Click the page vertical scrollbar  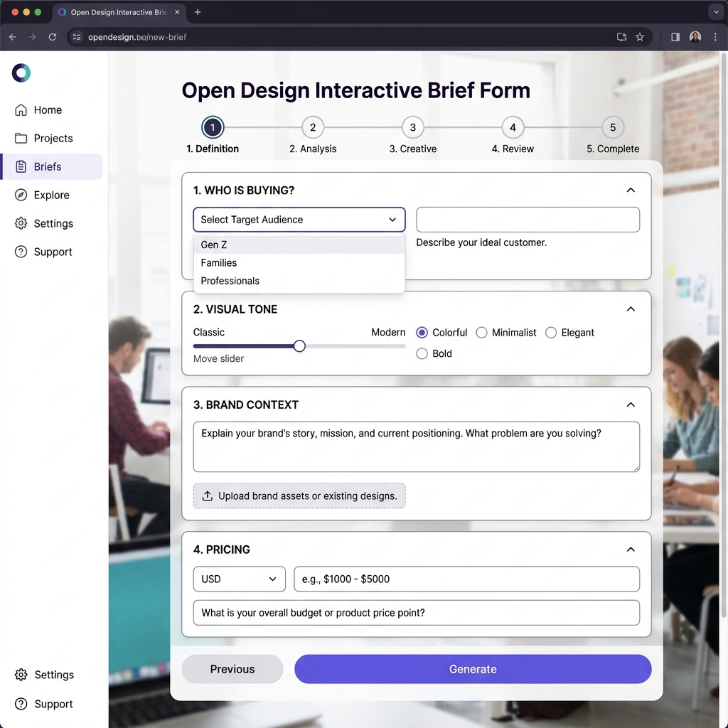coord(723,334)
